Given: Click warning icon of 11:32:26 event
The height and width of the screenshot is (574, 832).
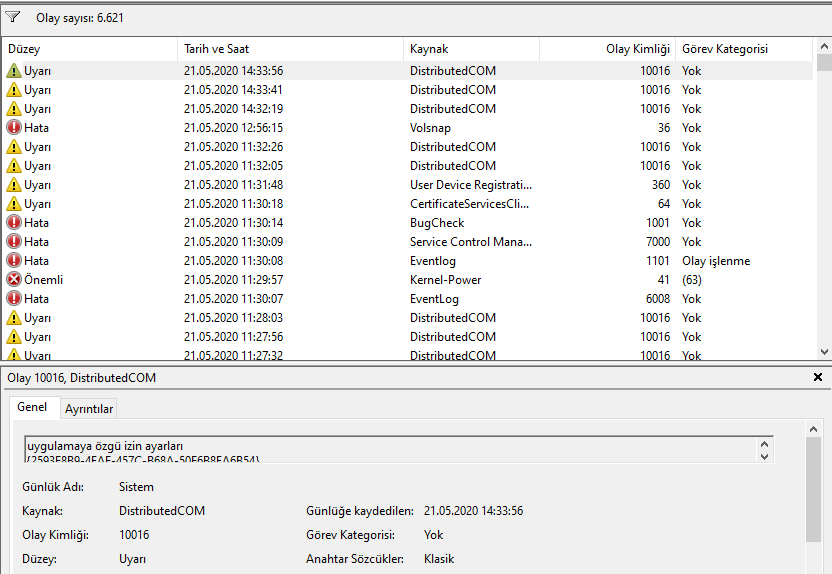Looking at the screenshot, I should tap(14, 147).
